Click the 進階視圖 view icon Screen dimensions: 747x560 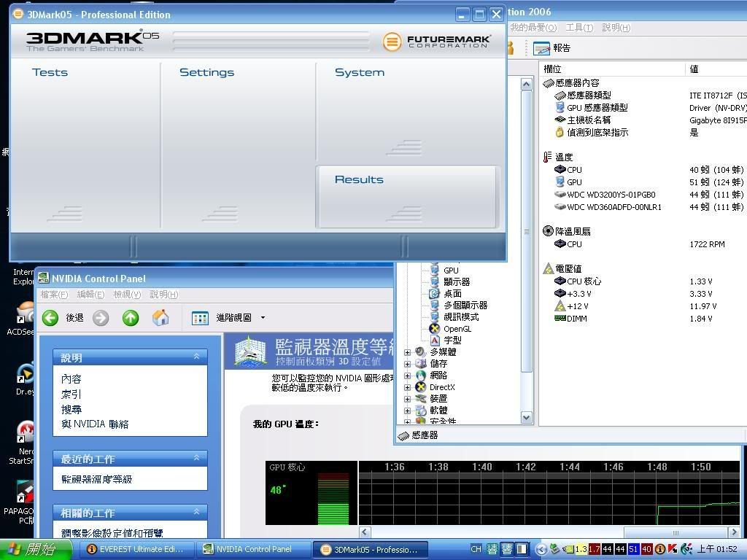point(200,318)
